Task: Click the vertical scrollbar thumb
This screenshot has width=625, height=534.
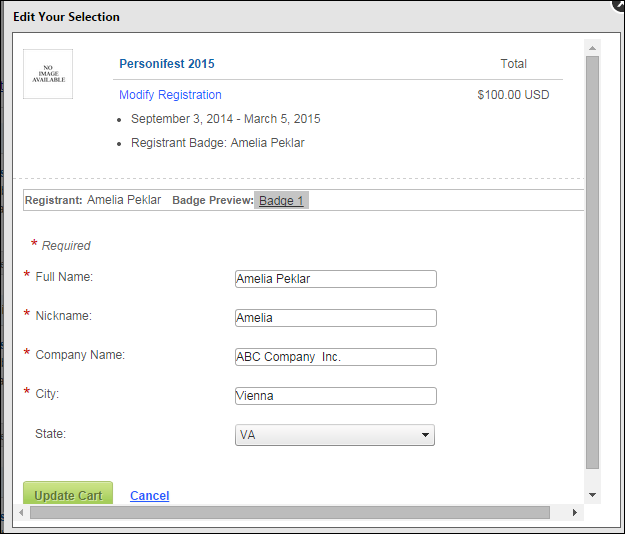Action: [x=592, y=263]
